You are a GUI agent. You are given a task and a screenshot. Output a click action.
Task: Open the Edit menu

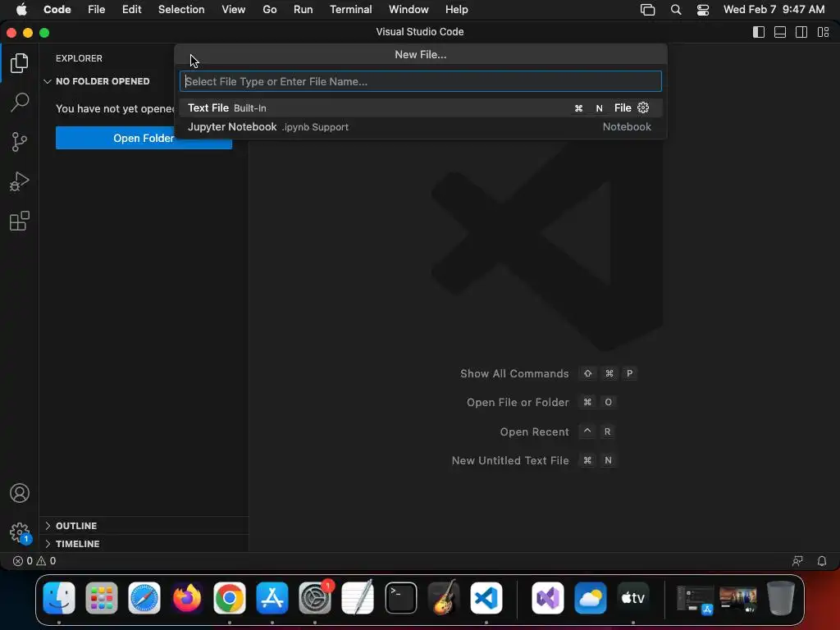[131, 10]
